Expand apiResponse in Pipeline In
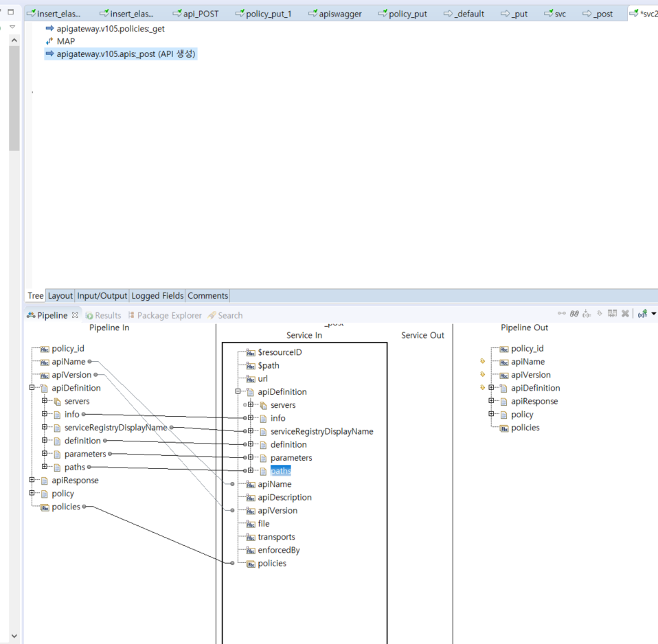The height and width of the screenshot is (644, 658). (32, 481)
